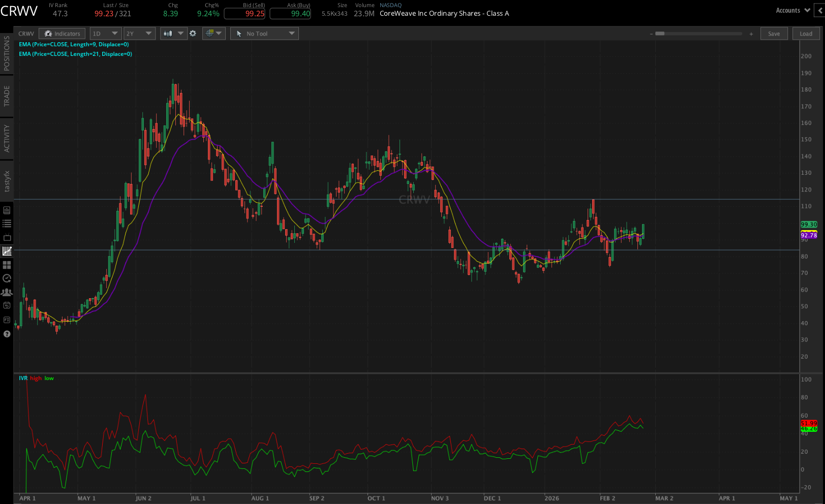Click the zoom out minus button
Screen dimensions: 825x504
651,34
